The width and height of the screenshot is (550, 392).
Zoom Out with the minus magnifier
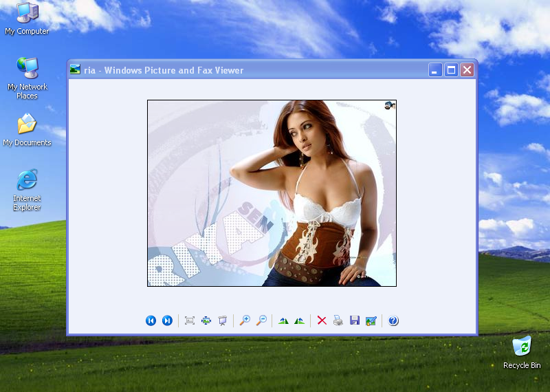click(x=261, y=320)
